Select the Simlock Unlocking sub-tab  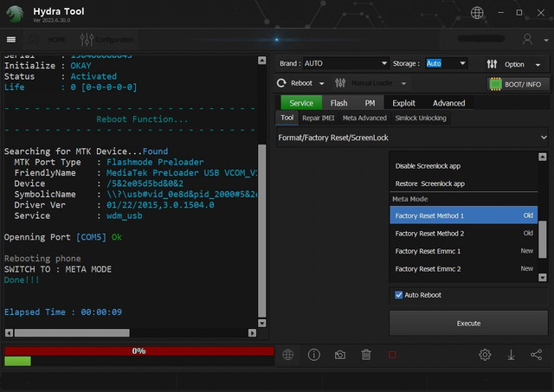click(x=421, y=118)
